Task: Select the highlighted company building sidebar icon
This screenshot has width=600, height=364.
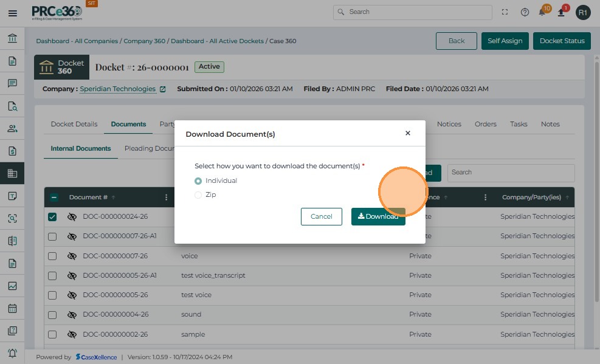Action: click(x=12, y=173)
